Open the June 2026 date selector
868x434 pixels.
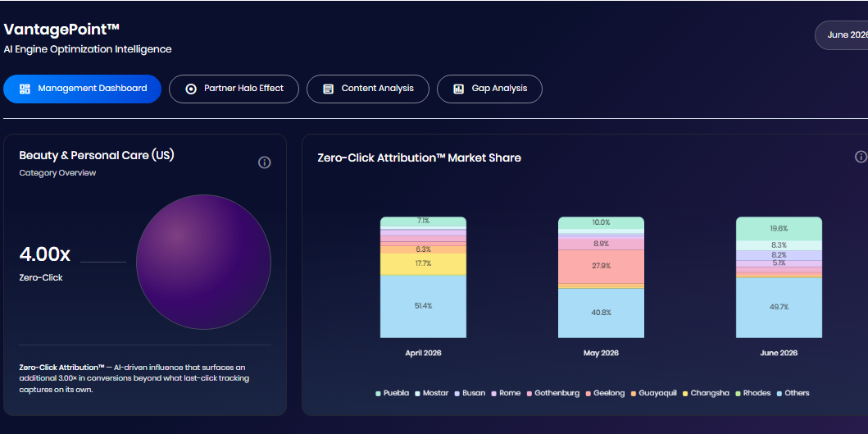pos(842,35)
